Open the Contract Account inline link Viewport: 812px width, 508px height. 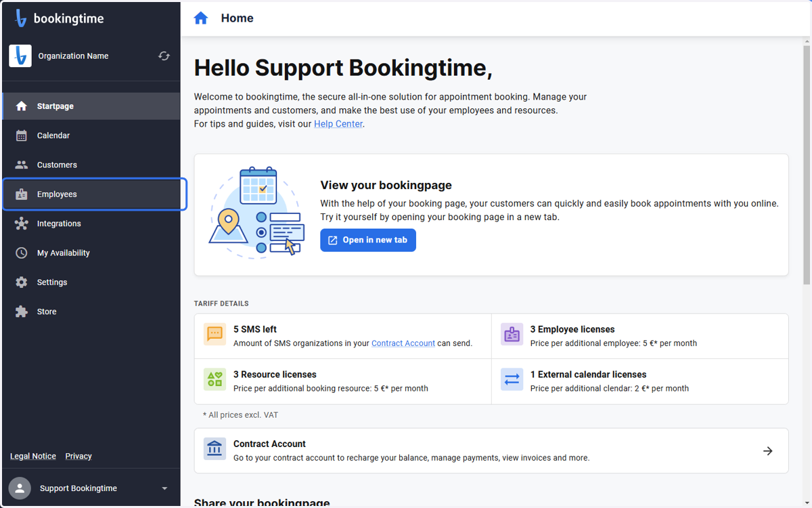tap(403, 343)
